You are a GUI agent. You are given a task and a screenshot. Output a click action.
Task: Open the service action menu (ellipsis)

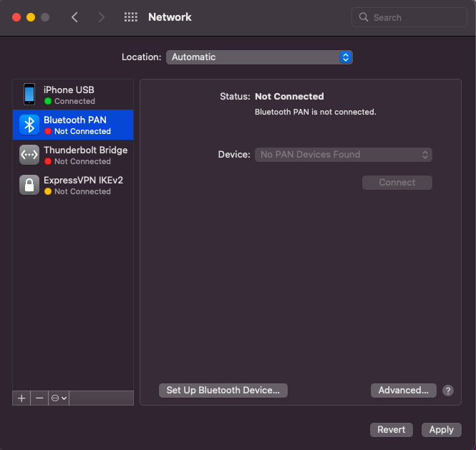click(x=59, y=398)
